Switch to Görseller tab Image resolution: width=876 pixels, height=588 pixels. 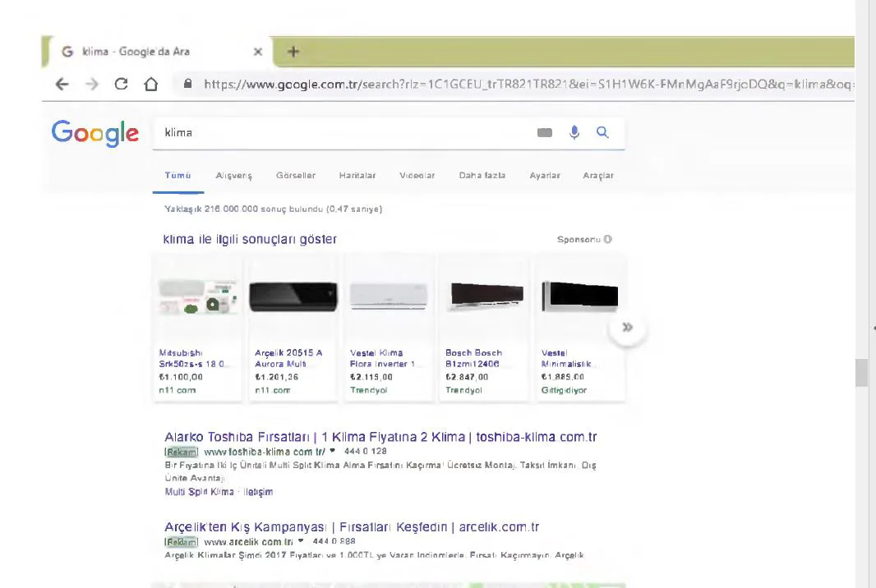point(296,176)
